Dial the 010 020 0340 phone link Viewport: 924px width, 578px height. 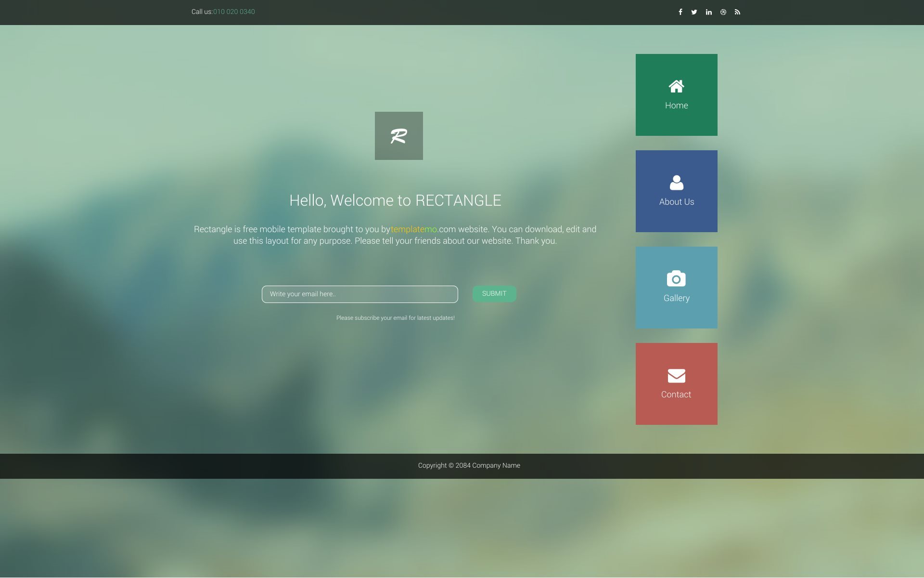pyautogui.click(x=234, y=12)
